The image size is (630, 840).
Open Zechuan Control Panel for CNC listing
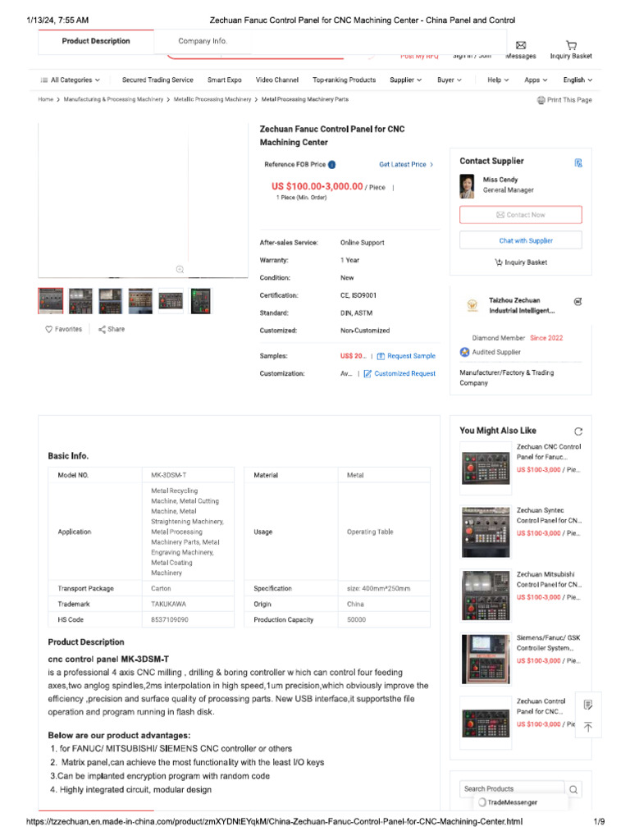coord(541,706)
